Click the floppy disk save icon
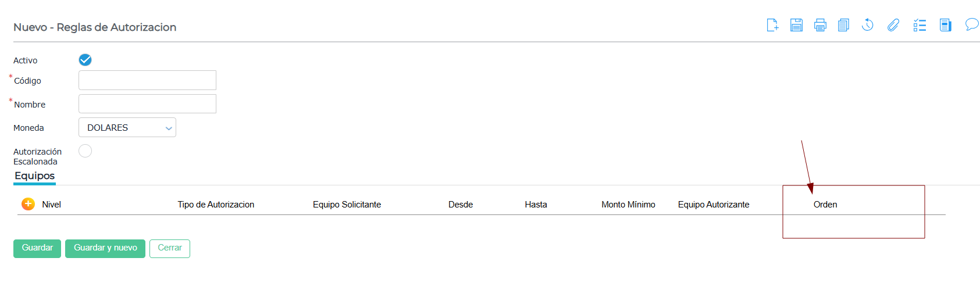 click(796, 25)
